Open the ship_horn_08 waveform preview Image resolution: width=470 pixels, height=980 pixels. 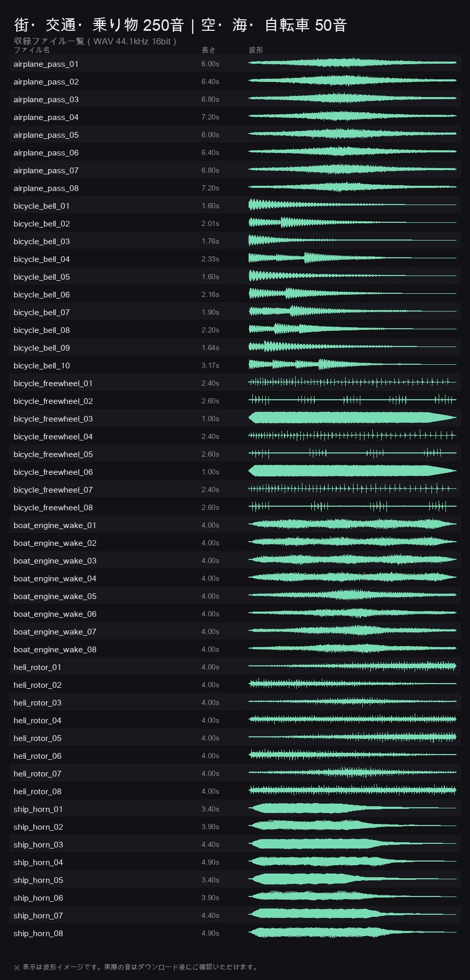352,932
